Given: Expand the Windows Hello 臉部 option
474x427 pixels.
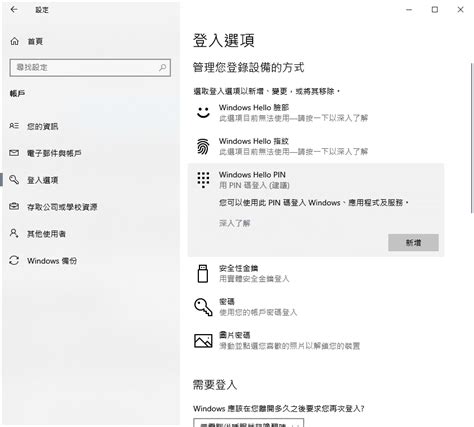Looking at the screenshot, I should [x=316, y=113].
